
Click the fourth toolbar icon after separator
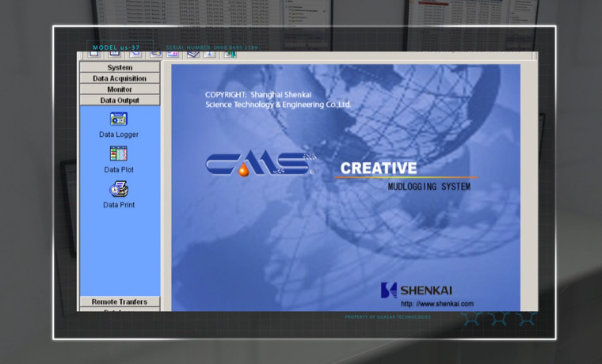coord(156,54)
